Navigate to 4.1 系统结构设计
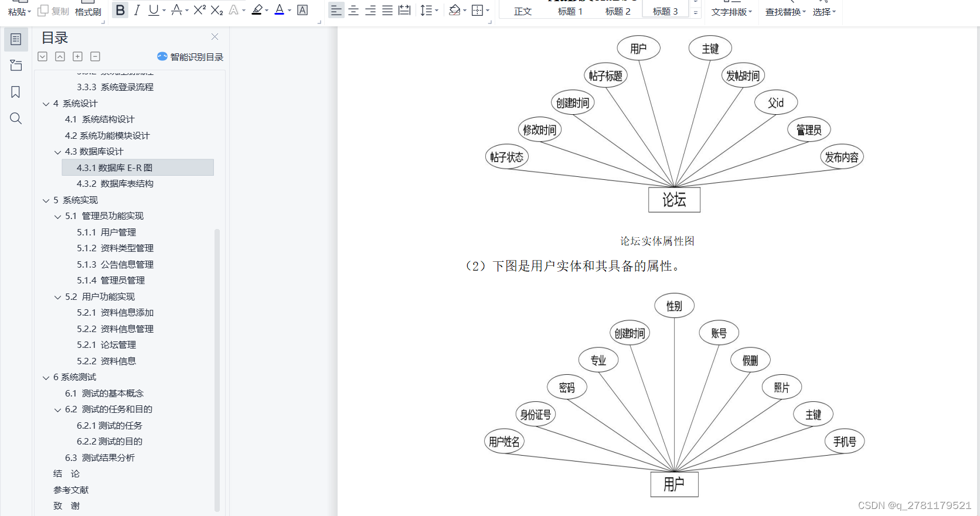The width and height of the screenshot is (980, 516). 100,119
